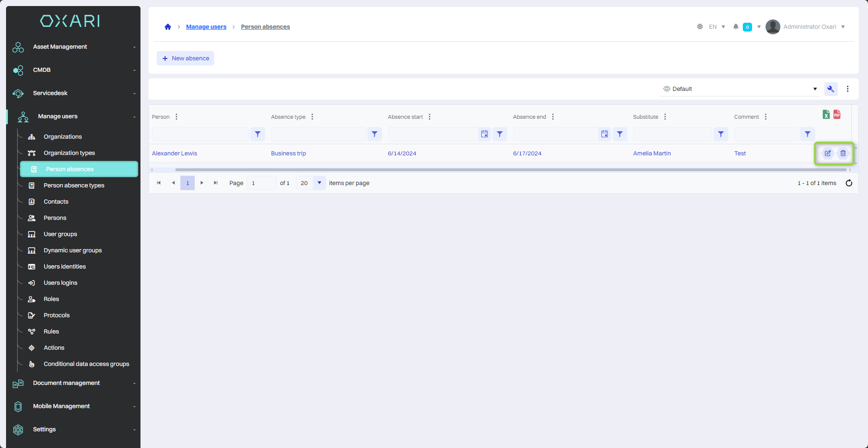
Task: Open the Amelia Martin substitute link
Action: [x=651, y=154]
